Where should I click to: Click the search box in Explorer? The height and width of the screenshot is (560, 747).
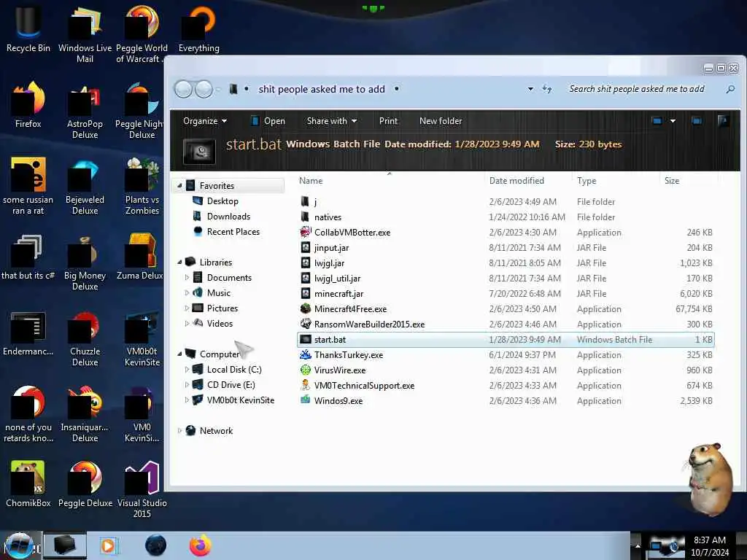643,89
